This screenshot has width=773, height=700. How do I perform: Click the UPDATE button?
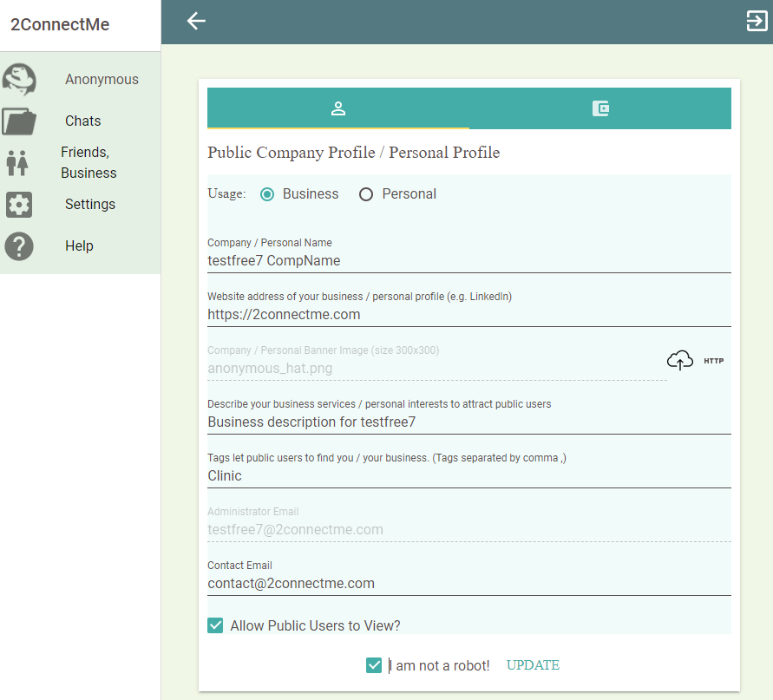coord(532,664)
